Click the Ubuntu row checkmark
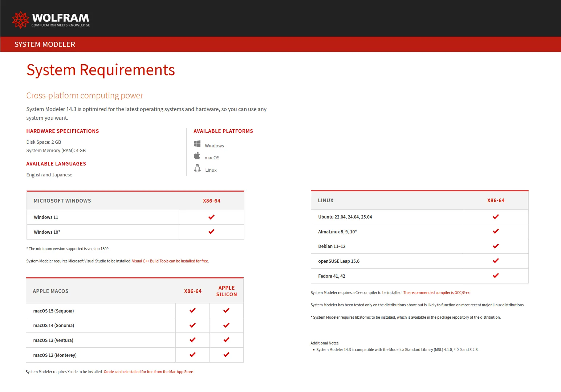 pyautogui.click(x=496, y=217)
